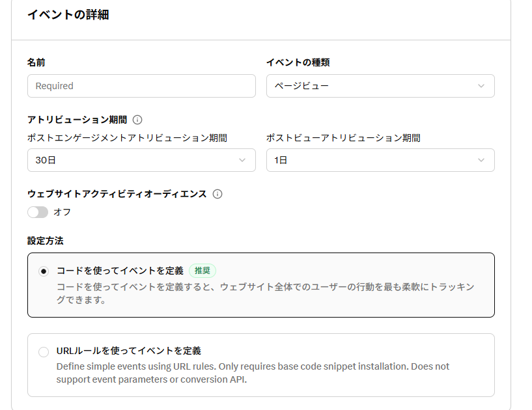Click the 設定方法 section label
532x410 pixels.
tap(46, 241)
